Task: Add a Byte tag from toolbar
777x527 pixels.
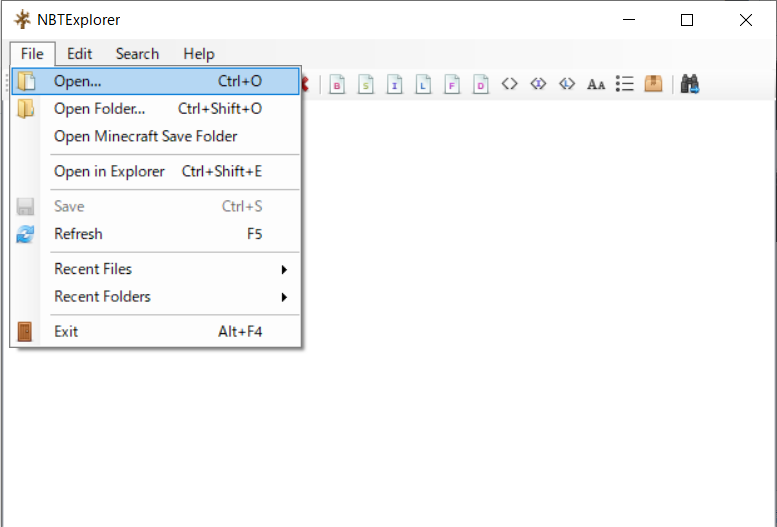Action: 337,84
